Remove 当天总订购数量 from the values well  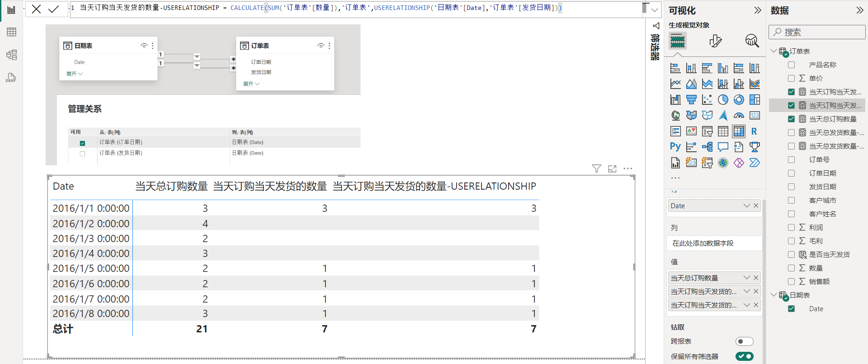tap(756, 278)
